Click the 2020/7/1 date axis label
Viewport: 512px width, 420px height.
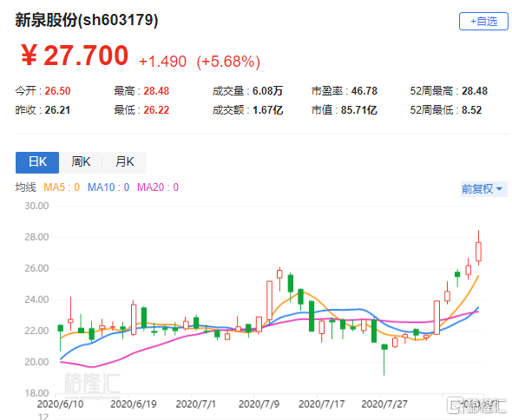pyautogui.click(x=196, y=404)
